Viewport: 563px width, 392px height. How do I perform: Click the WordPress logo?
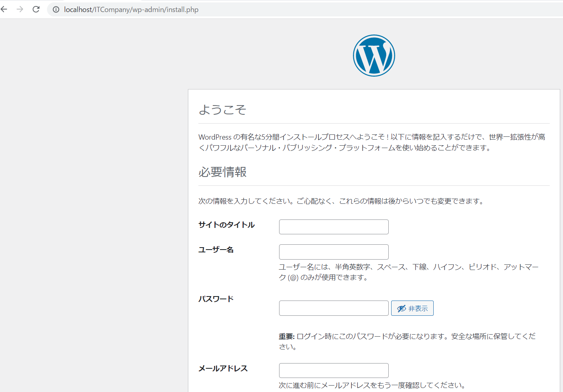374,55
